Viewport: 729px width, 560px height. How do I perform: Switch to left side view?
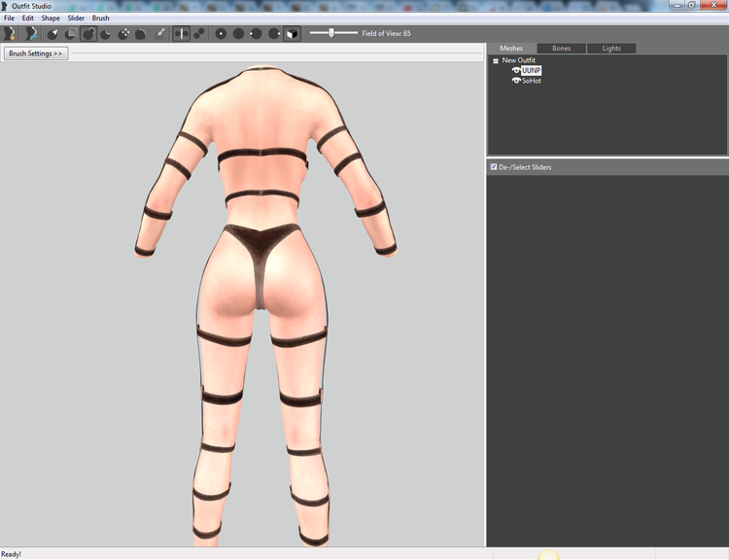(x=257, y=33)
